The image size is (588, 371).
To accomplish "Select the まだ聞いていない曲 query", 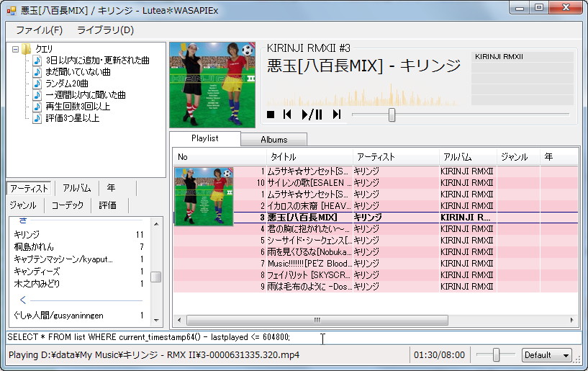I will click(78, 72).
